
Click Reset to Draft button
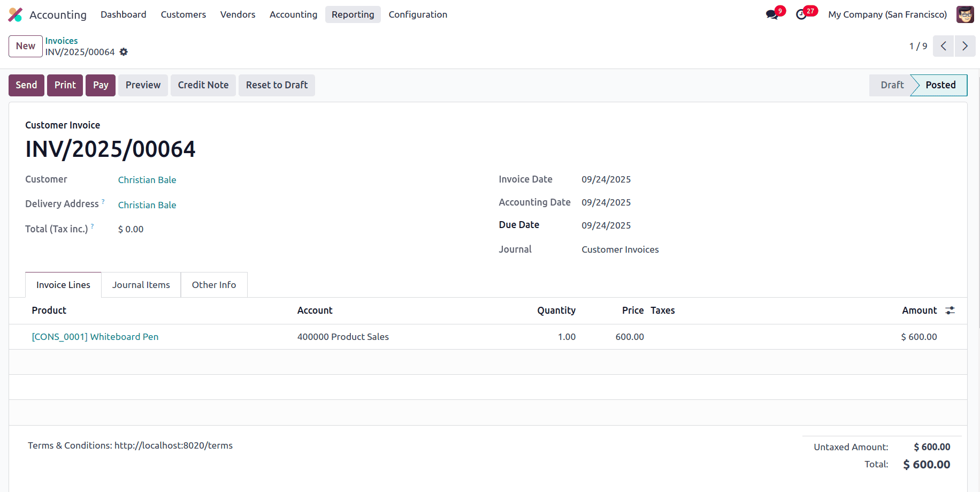(277, 85)
